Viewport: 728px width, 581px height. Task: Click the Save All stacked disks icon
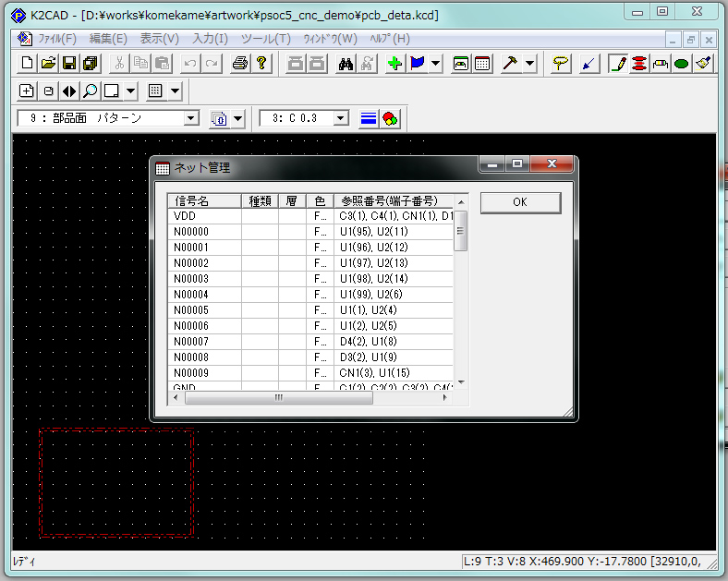(91, 63)
